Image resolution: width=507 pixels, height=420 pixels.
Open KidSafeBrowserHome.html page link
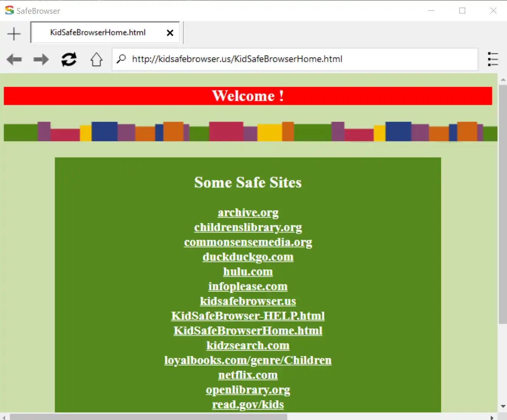[248, 331]
